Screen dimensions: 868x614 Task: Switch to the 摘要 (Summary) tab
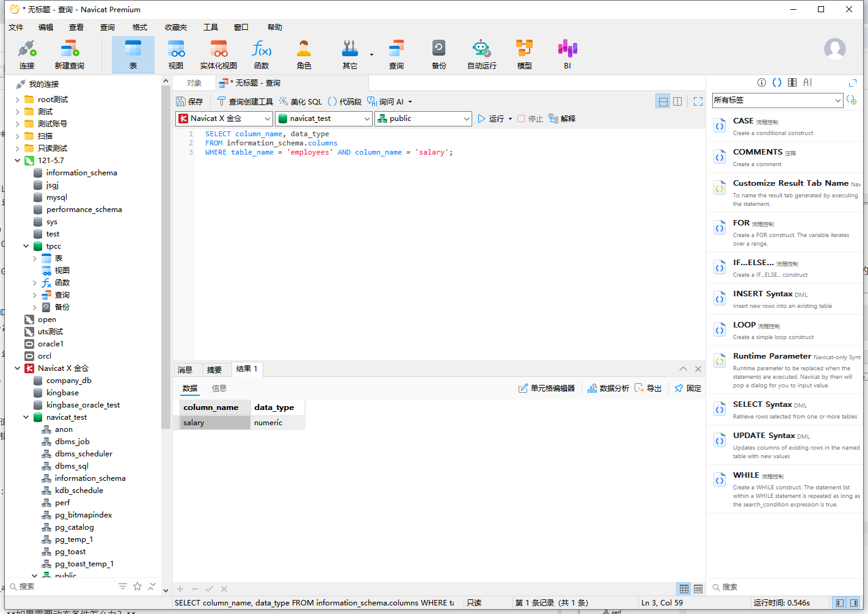[x=214, y=370]
